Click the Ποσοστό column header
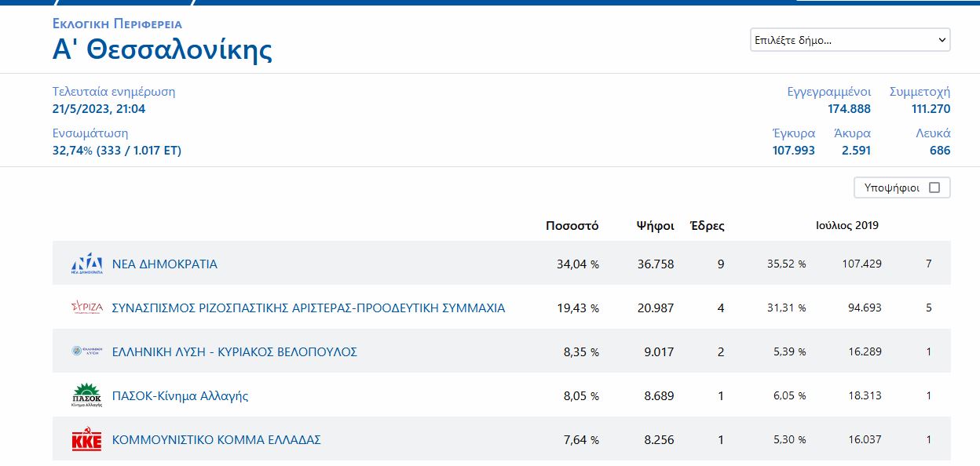The height and width of the screenshot is (466, 980). click(572, 226)
